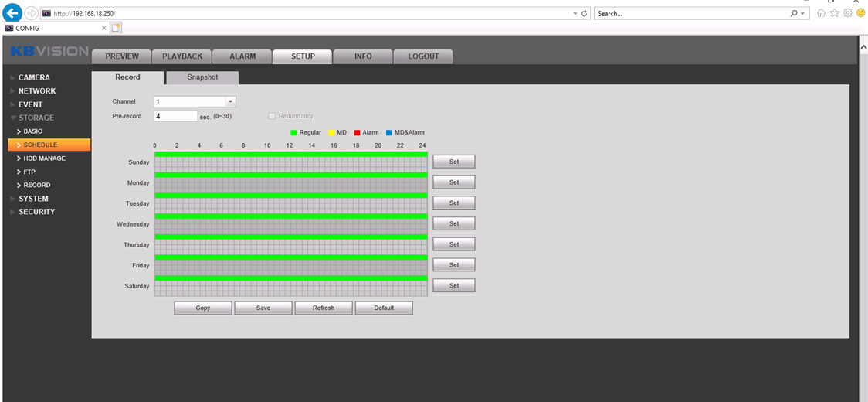868x402 pixels.
Task: Open the Channel dropdown
Action: point(229,101)
